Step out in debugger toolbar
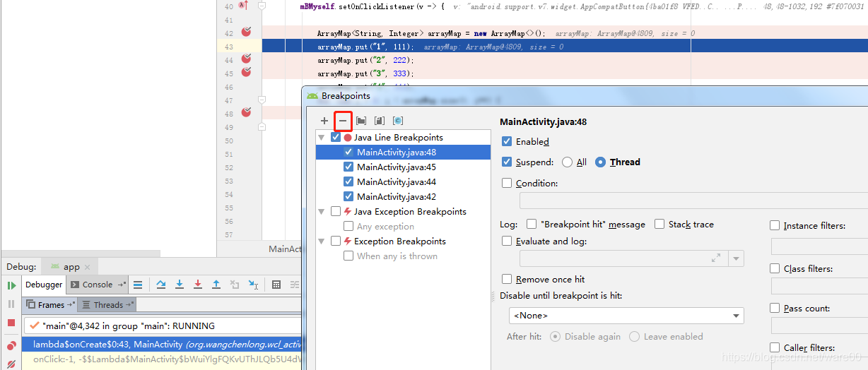The height and width of the screenshot is (370, 868). (216, 285)
